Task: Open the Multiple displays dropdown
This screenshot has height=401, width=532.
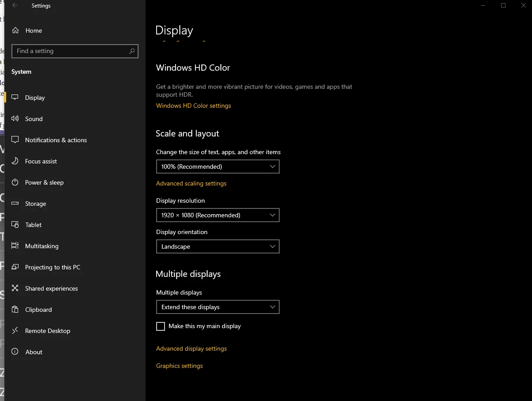Action: point(218,307)
